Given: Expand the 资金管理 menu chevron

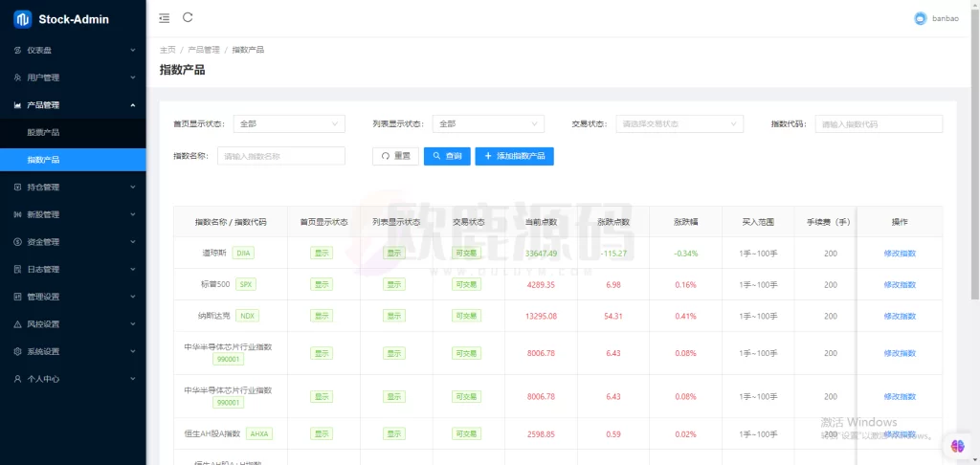Looking at the screenshot, I should [x=132, y=242].
